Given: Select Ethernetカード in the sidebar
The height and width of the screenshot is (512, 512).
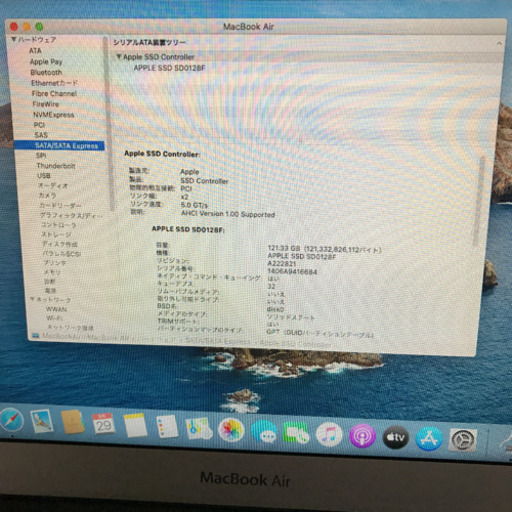Looking at the screenshot, I should (54, 83).
